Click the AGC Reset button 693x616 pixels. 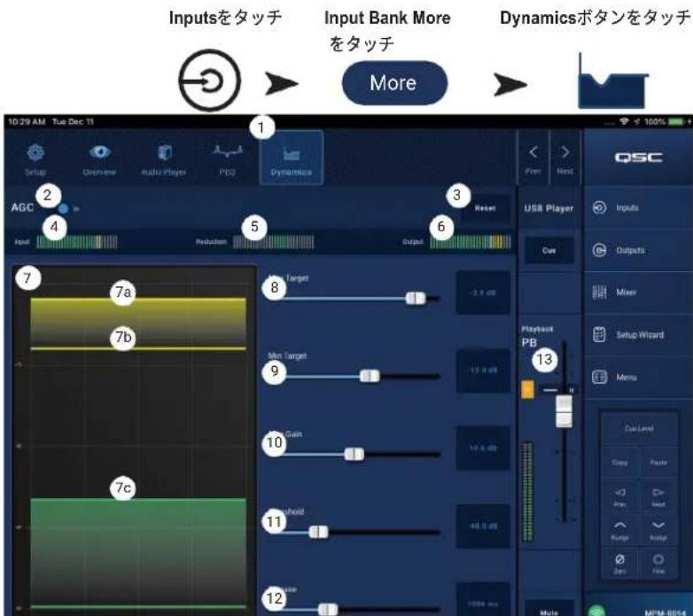(x=486, y=208)
